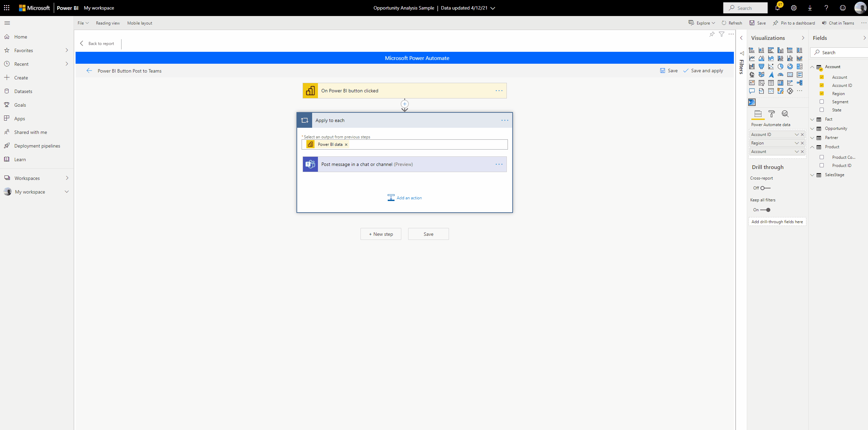The image size is (868, 430).
Task: Select the filled map visualization
Action: (x=761, y=75)
